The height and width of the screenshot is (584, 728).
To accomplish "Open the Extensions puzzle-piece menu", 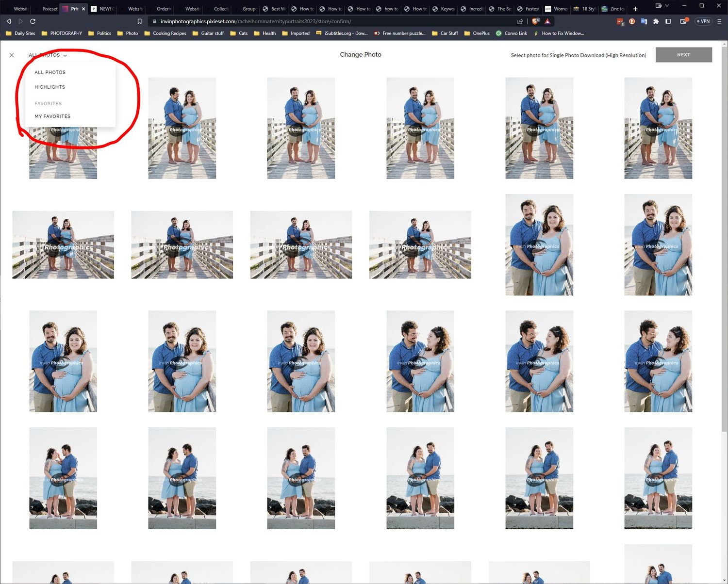I will (x=656, y=21).
